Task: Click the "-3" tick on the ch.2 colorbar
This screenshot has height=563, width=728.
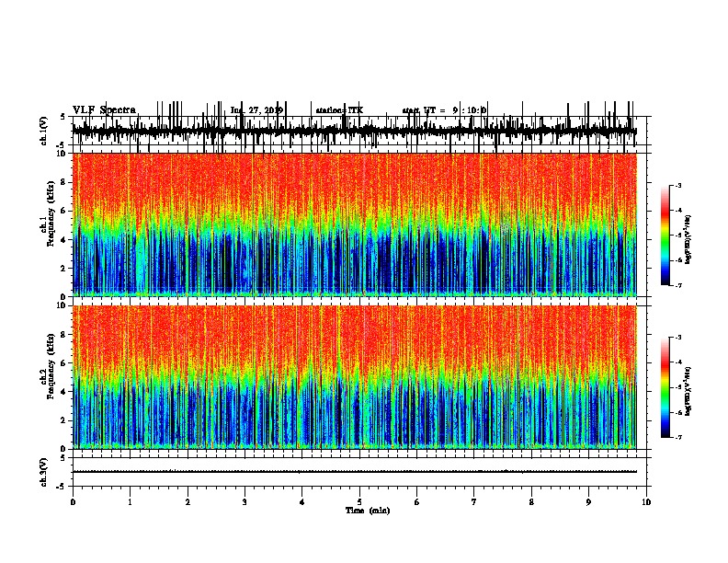Action: [677, 338]
